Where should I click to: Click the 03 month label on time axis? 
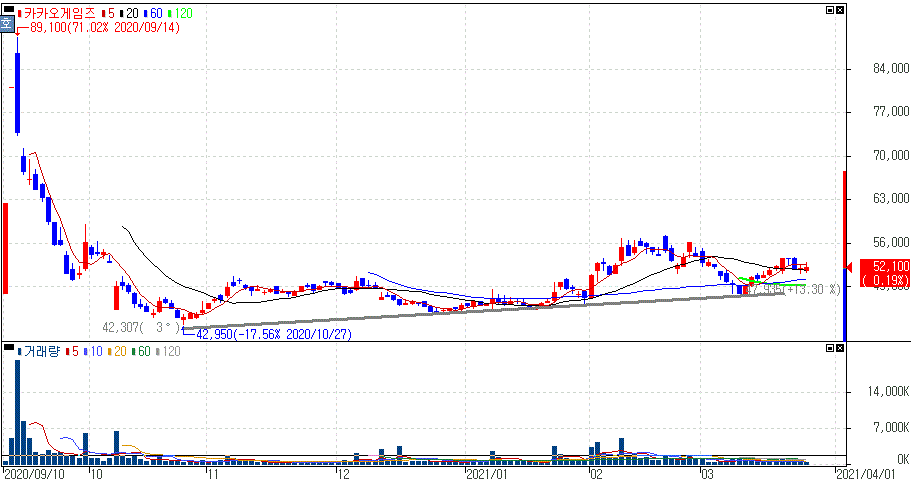click(x=707, y=474)
